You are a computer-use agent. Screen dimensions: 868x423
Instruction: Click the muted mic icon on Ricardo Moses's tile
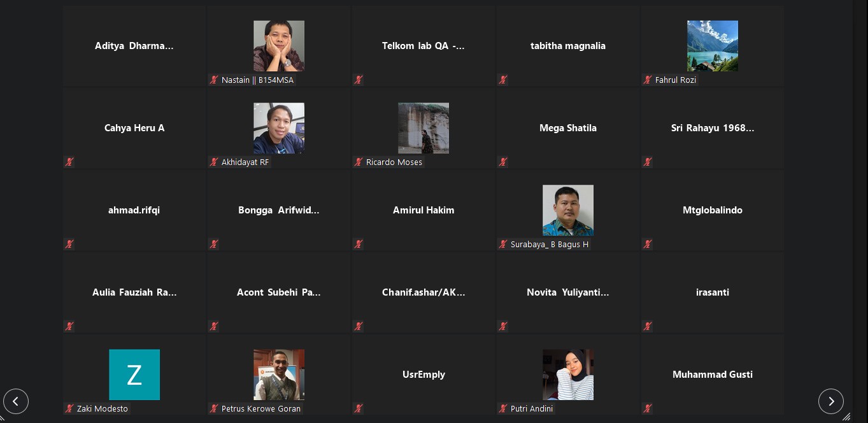[x=359, y=162]
